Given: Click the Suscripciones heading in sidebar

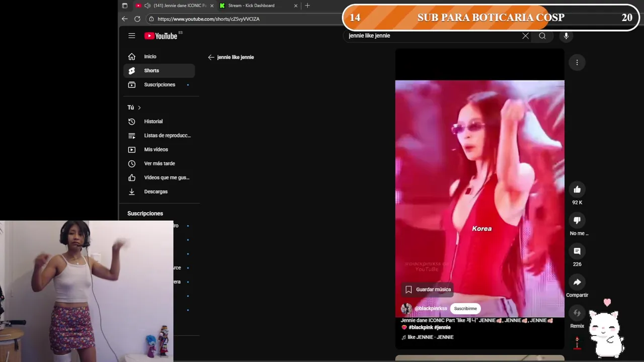Looking at the screenshot, I should point(145,214).
